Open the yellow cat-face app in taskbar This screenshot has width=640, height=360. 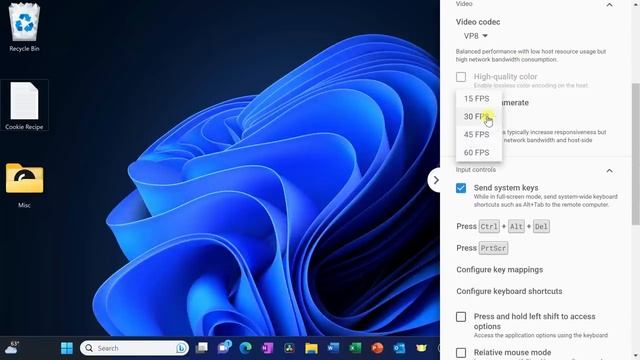point(421,348)
